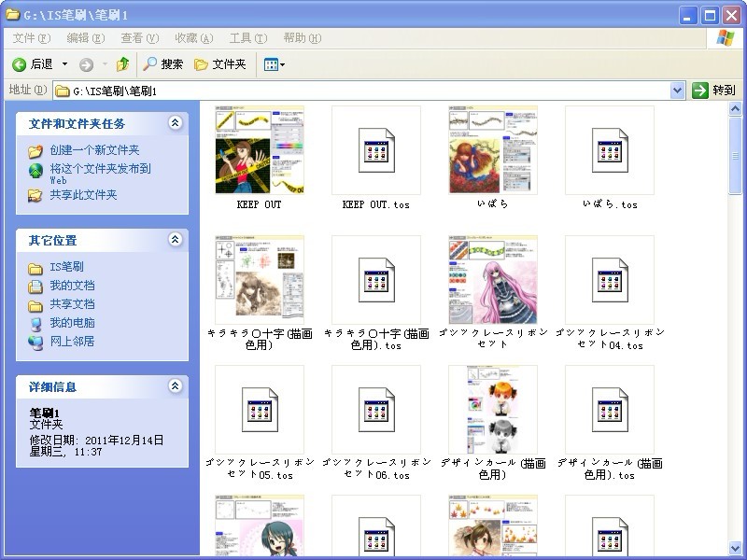
Task: Select the KEEP OUT image thumbnail
Action: pyautogui.click(x=260, y=150)
